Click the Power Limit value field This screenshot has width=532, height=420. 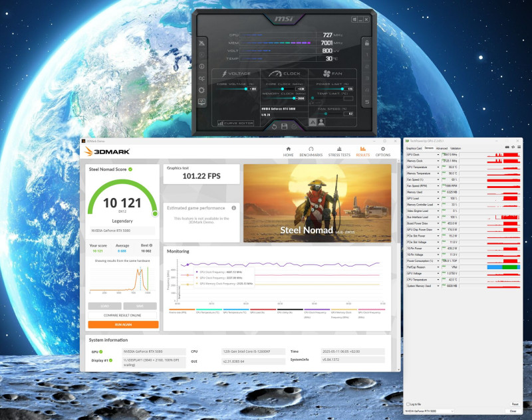coord(349,89)
